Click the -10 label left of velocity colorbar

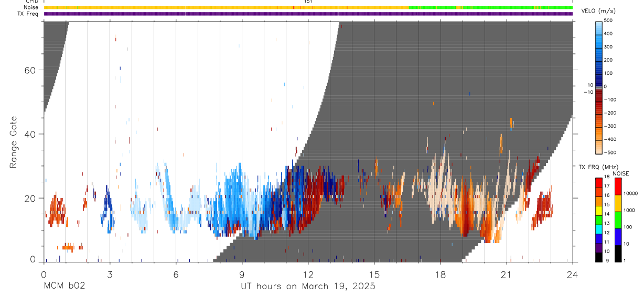pos(588,92)
